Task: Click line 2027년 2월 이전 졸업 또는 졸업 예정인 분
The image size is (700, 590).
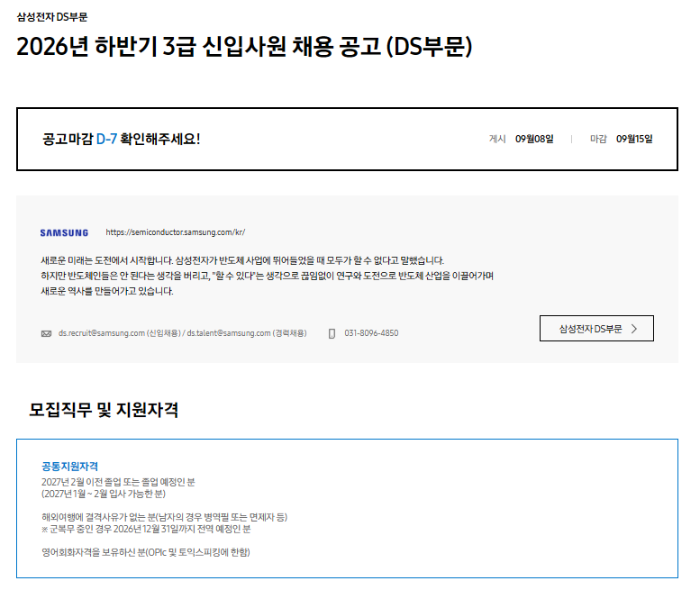Action: (x=118, y=482)
